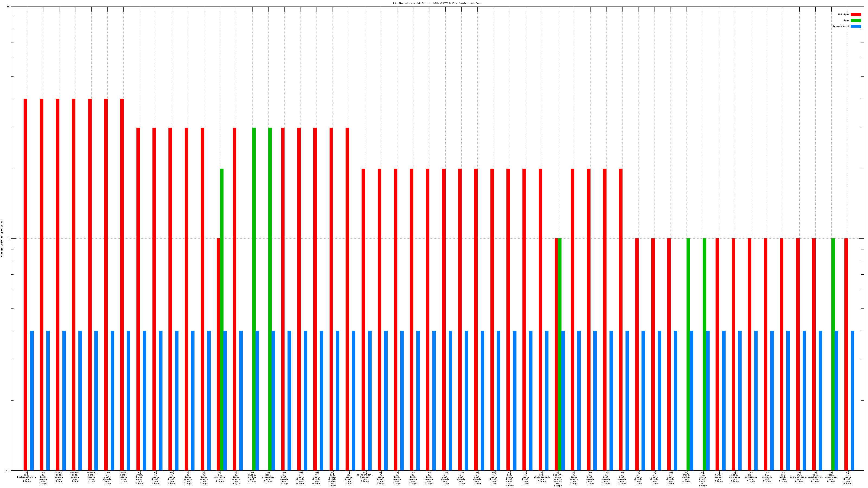
Task: Click the psbl.surriel.com x-axis label
Action: pyautogui.click(x=735, y=477)
